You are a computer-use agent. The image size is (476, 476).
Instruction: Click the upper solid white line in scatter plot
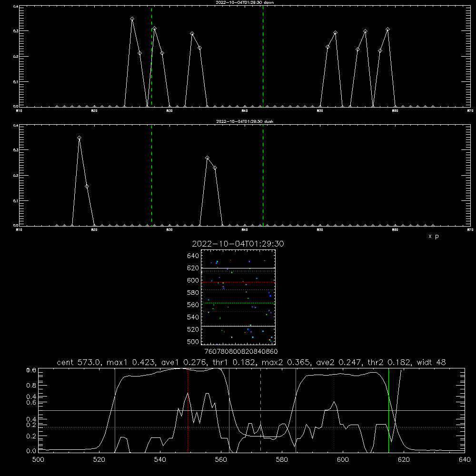pyautogui.click(x=238, y=268)
